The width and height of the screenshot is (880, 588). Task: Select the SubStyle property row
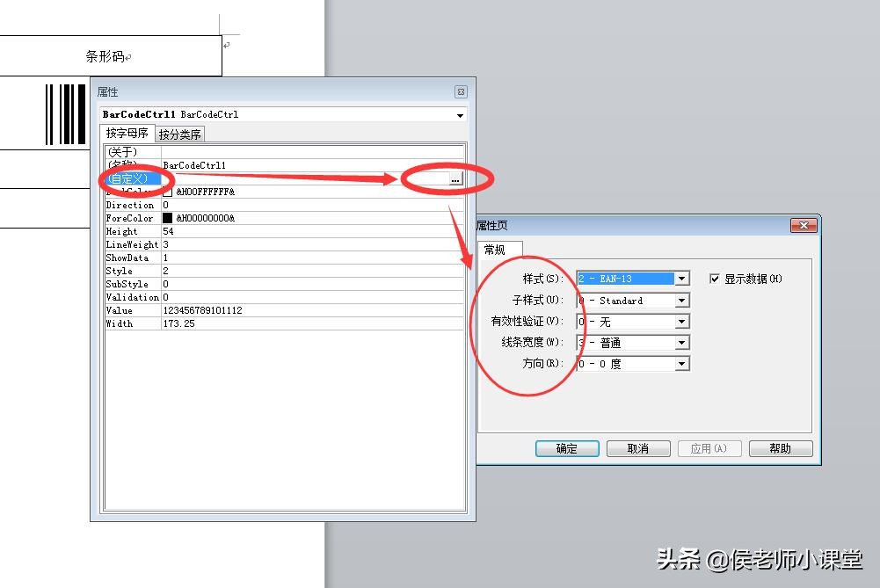[284, 285]
